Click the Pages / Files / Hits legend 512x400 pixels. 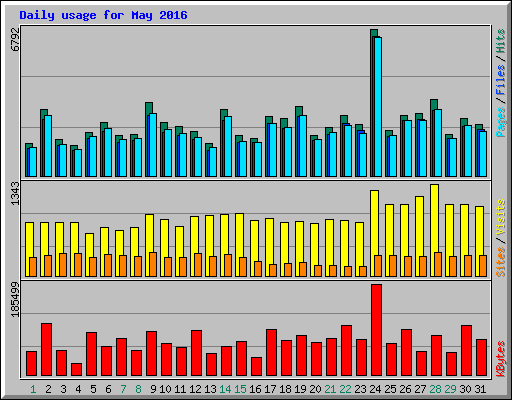coord(500,83)
